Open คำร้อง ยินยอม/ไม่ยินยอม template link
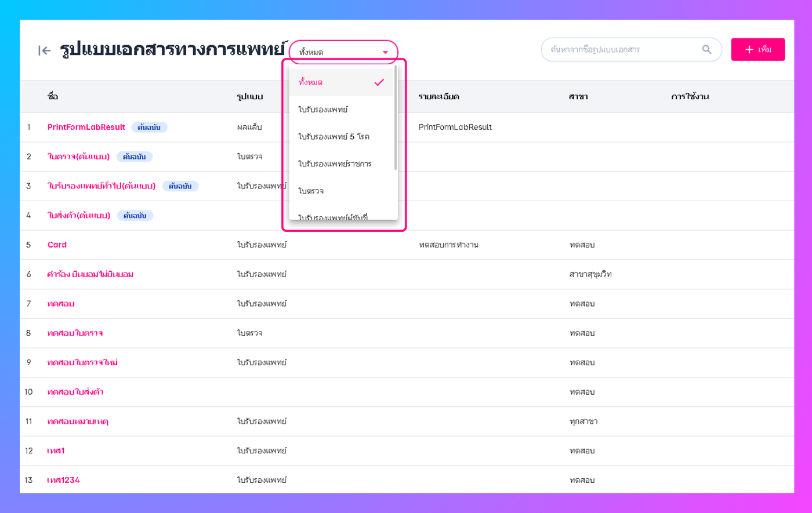 (x=90, y=274)
